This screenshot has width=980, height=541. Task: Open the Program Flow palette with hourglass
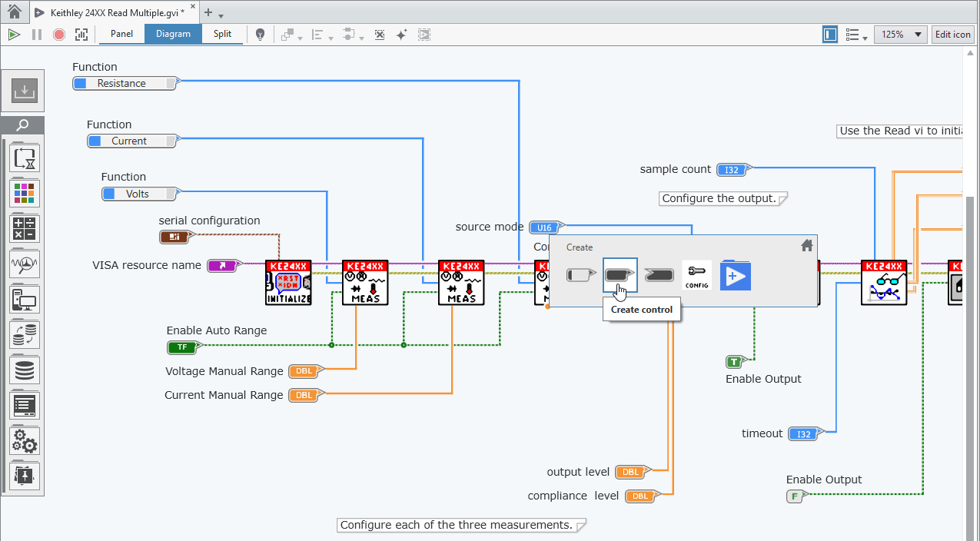(25, 159)
